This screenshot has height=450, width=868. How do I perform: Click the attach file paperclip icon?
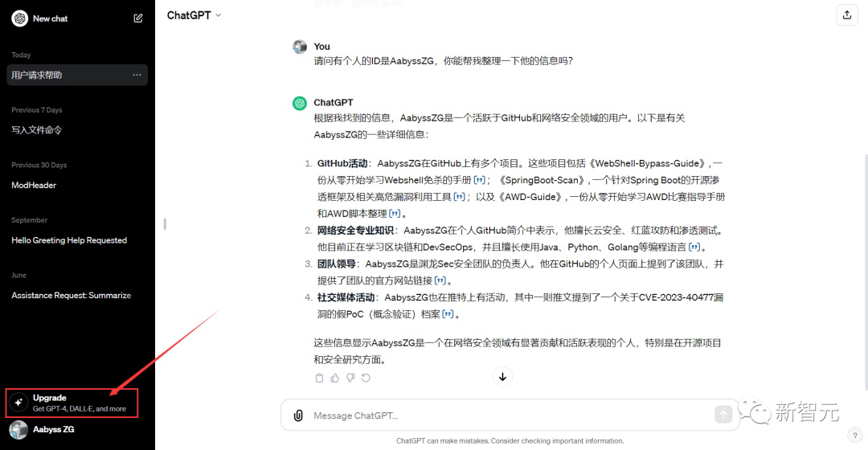(298, 415)
